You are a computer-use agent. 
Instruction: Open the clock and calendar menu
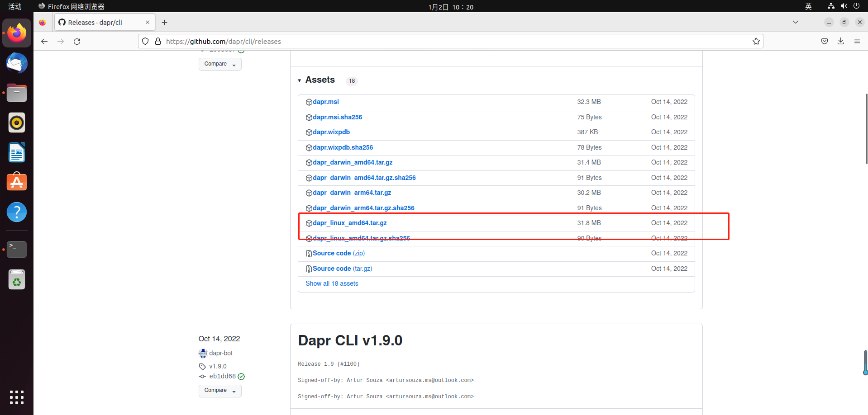(x=451, y=7)
